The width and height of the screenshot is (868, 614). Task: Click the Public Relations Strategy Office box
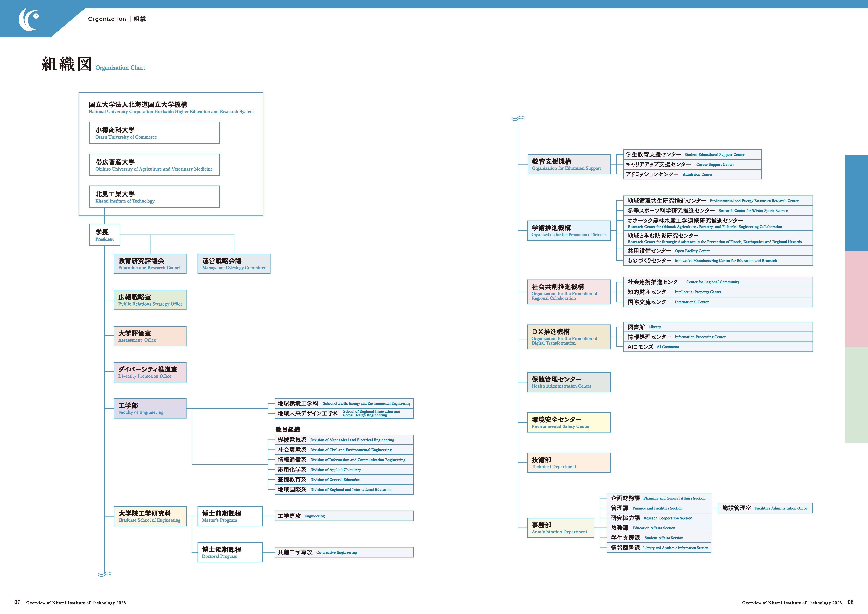[150, 300]
